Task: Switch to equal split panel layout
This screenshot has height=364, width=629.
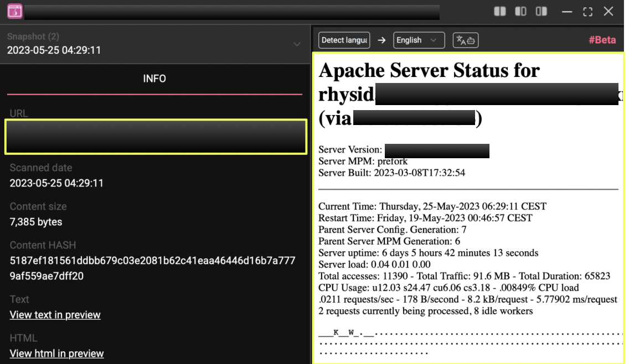Action: point(500,11)
